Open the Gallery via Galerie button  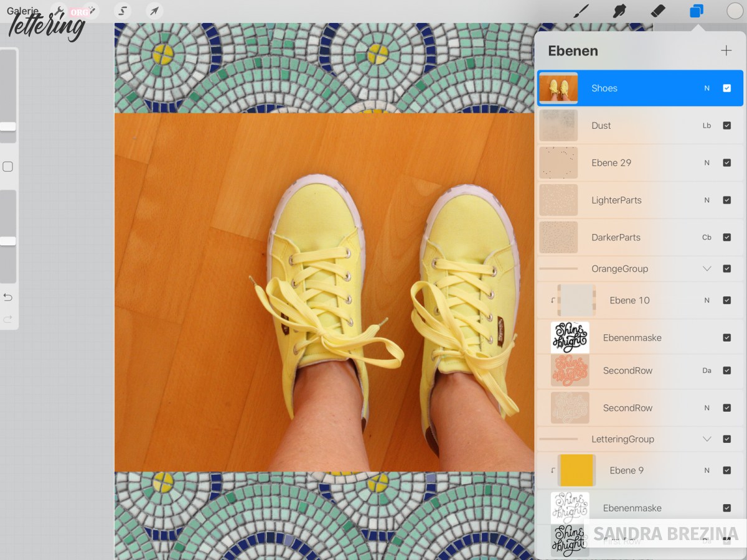pos(23,11)
